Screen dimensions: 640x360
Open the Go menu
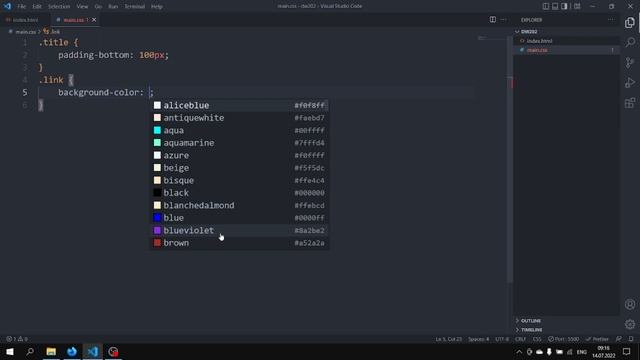point(98,7)
